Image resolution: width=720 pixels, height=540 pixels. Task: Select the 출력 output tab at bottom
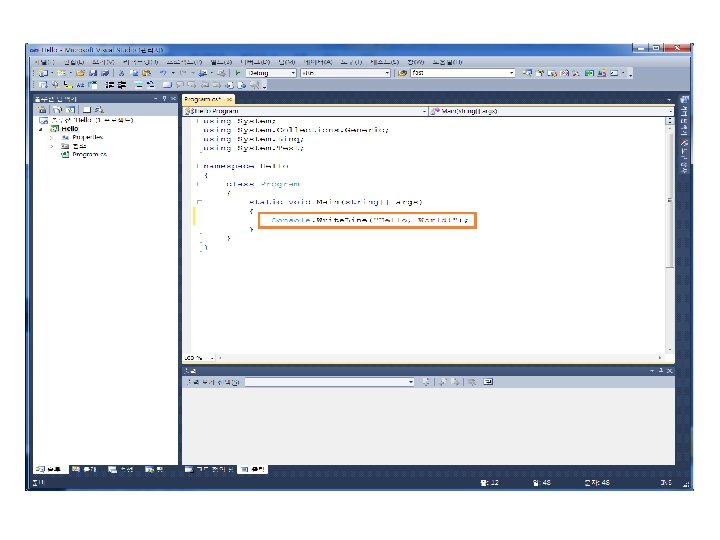coord(253,469)
